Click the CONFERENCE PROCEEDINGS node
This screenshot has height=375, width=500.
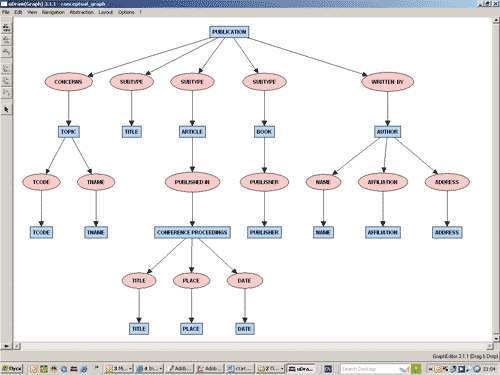coord(192,232)
